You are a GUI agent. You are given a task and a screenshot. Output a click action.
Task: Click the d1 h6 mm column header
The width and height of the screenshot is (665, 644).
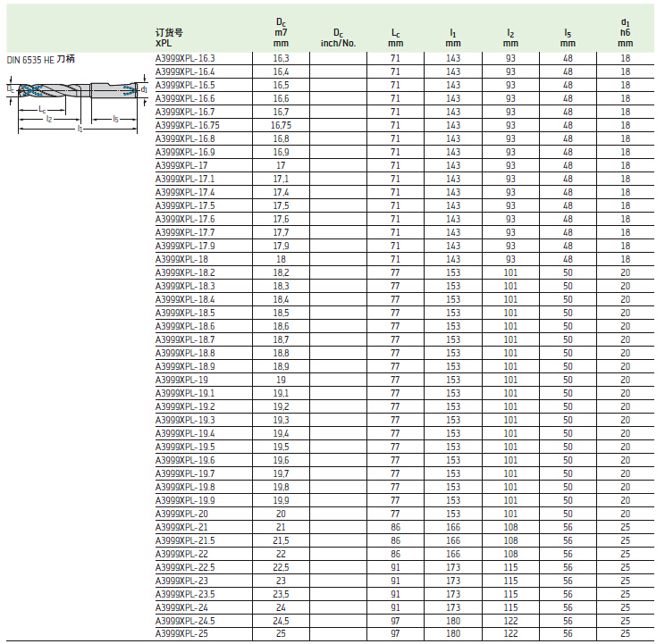pyautogui.click(x=625, y=32)
